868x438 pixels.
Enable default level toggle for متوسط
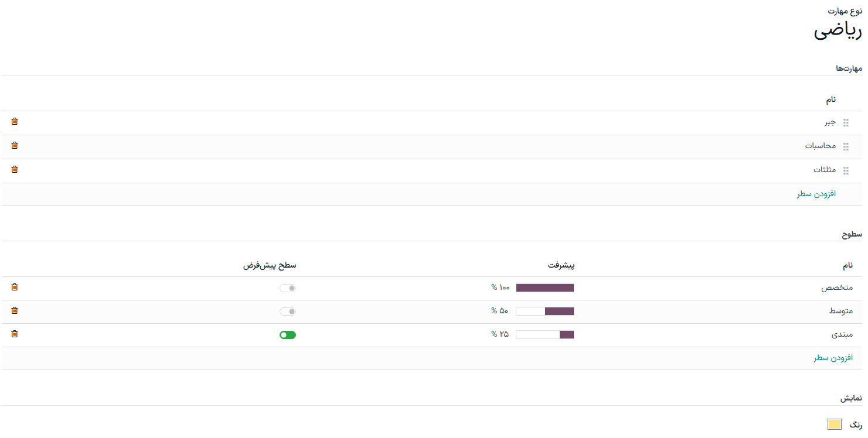[x=288, y=312]
